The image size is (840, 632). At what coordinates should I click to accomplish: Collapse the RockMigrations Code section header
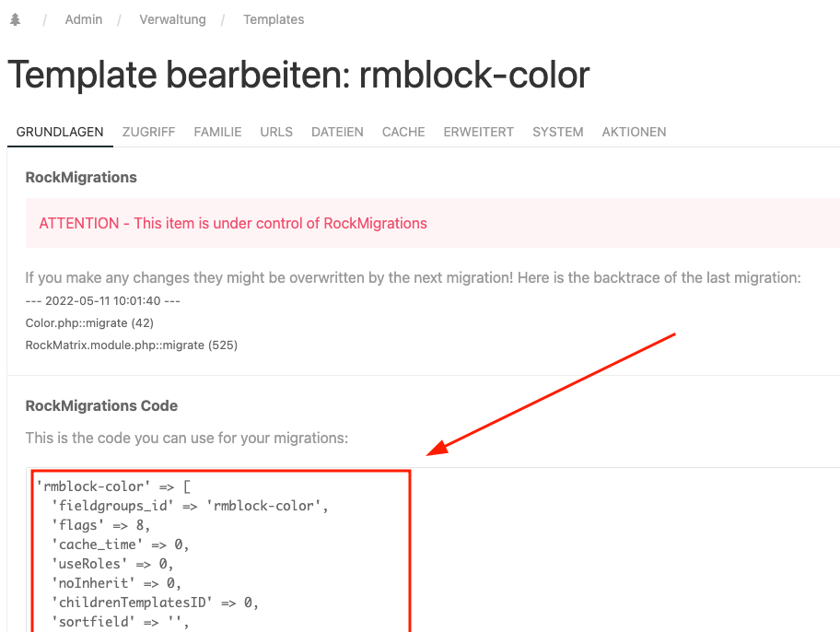pyautogui.click(x=101, y=405)
